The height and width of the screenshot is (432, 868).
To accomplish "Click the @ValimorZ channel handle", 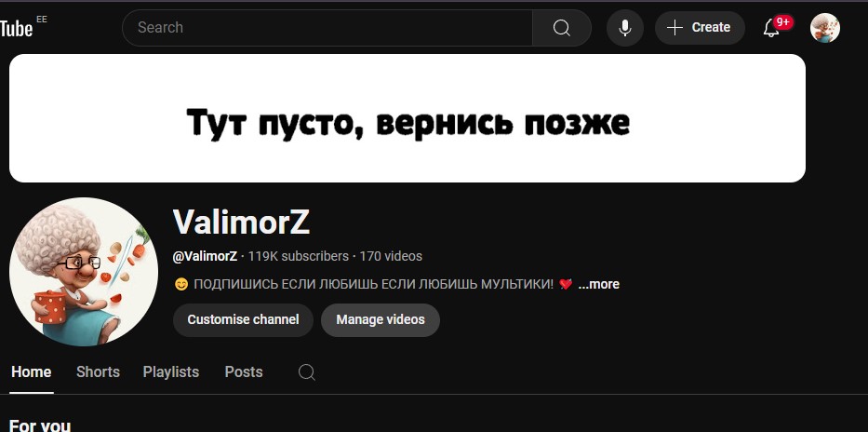I will coord(205,256).
